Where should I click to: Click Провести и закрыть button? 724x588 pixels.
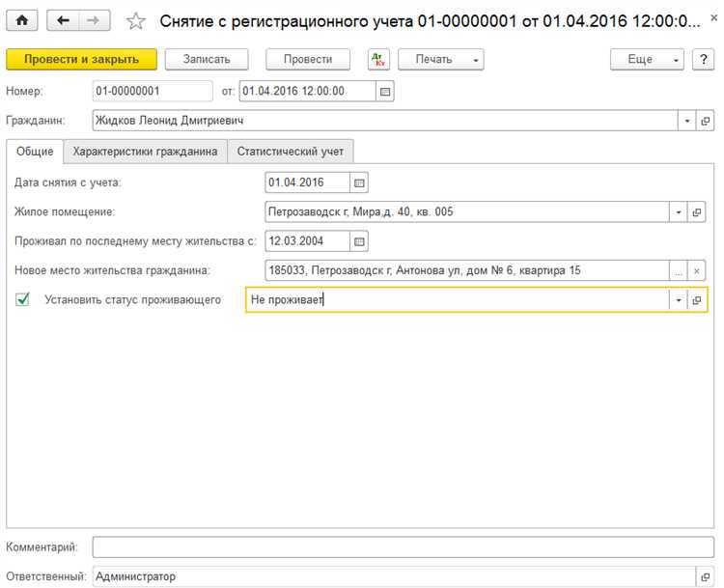point(82,60)
